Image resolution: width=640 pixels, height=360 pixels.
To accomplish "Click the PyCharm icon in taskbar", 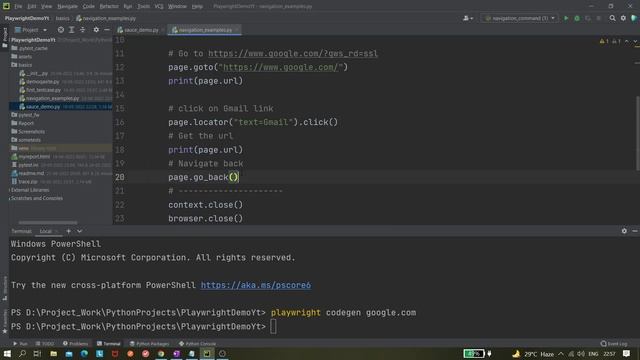I will 207,353.
